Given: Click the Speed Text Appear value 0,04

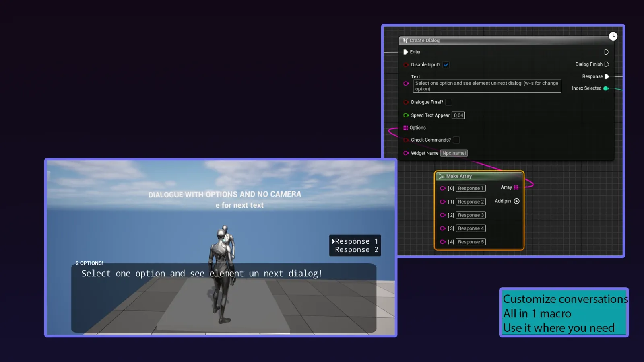Looking at the screenshot, I should tap(458, 115).
